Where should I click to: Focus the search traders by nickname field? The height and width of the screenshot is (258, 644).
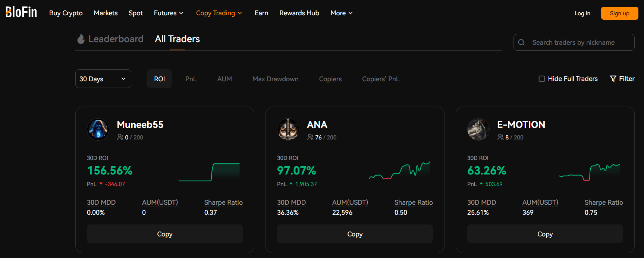coord(578,43)
